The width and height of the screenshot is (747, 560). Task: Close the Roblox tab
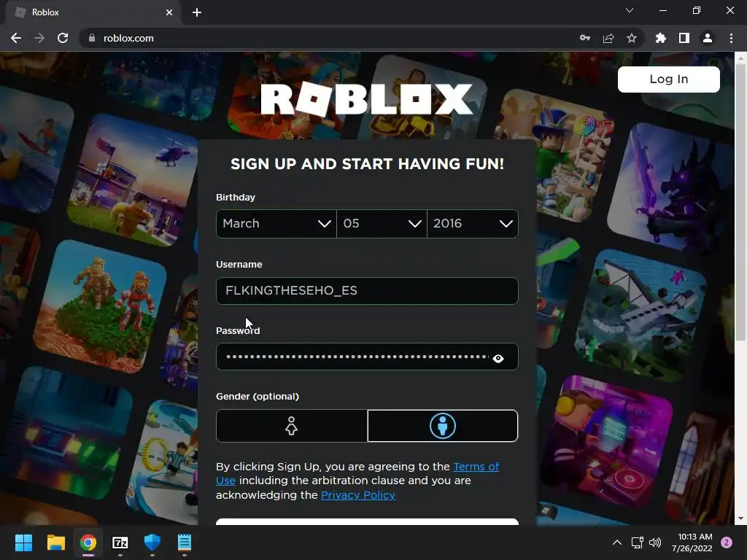point(169,12)
